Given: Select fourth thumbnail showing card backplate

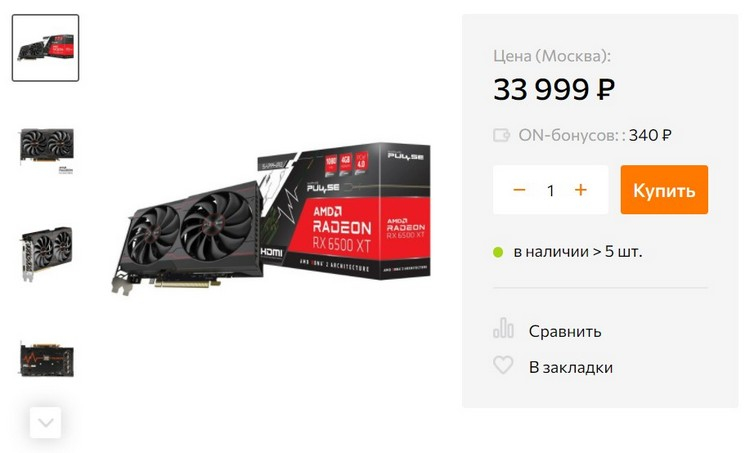Looking at the screenshot, I should 47,359.
